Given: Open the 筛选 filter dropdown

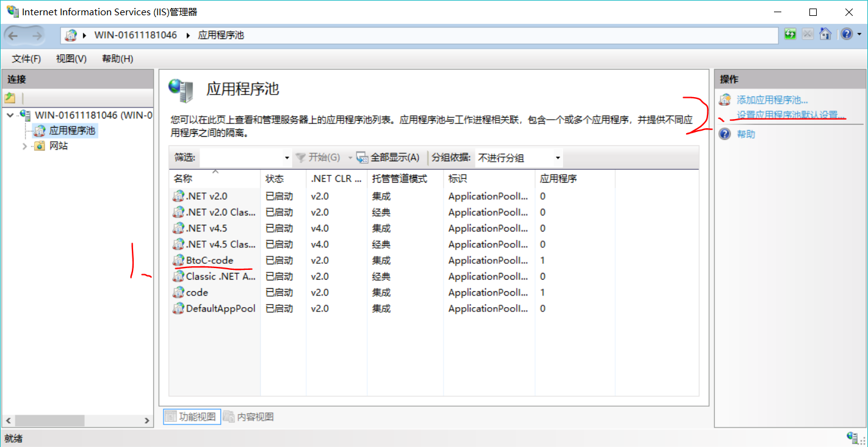Looking at the screenshot, I should click(287, 158).
